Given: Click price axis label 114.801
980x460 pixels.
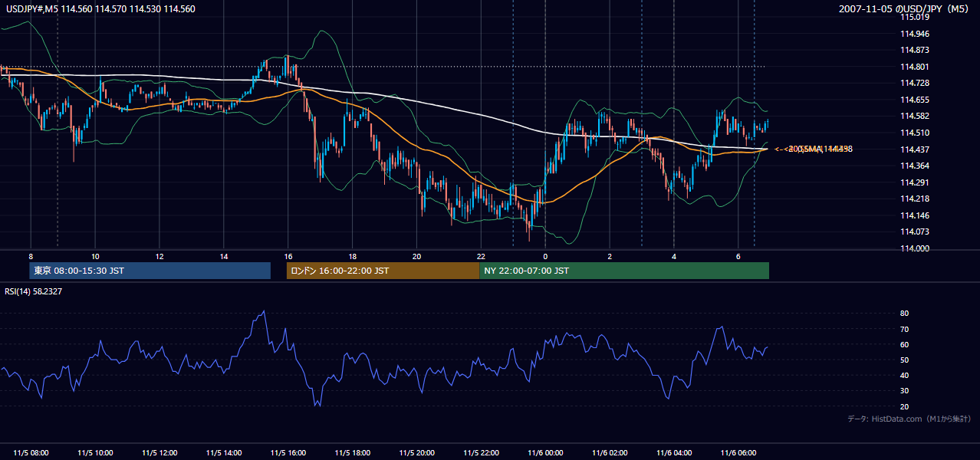Looking at the screenshot, I should [914, 67].
